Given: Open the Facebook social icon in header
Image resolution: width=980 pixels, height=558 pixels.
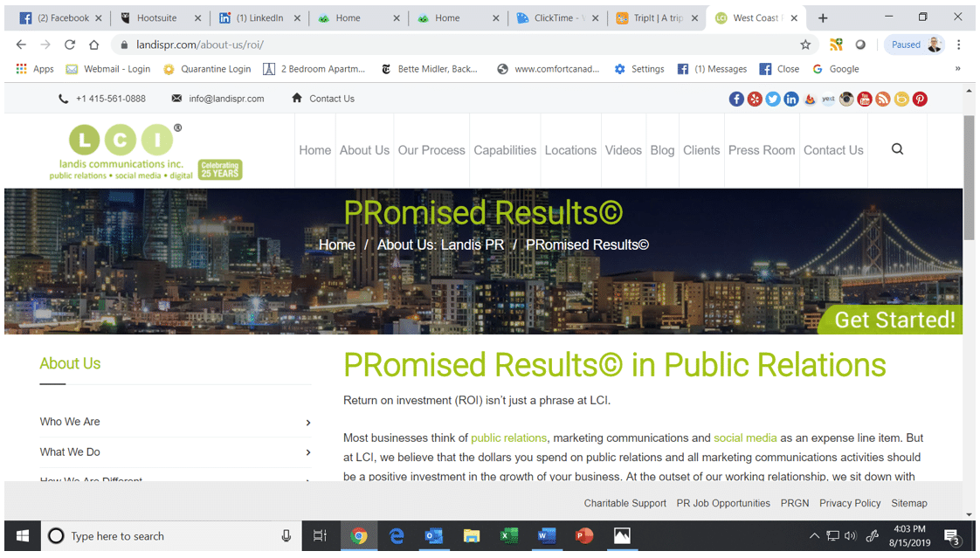Looking at the screenshot, I should [736, 100].
